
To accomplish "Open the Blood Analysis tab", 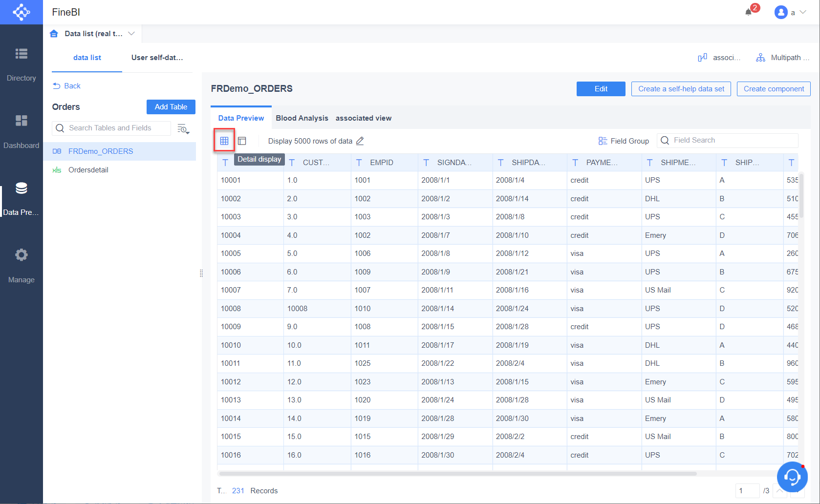I will pos(302,118).
